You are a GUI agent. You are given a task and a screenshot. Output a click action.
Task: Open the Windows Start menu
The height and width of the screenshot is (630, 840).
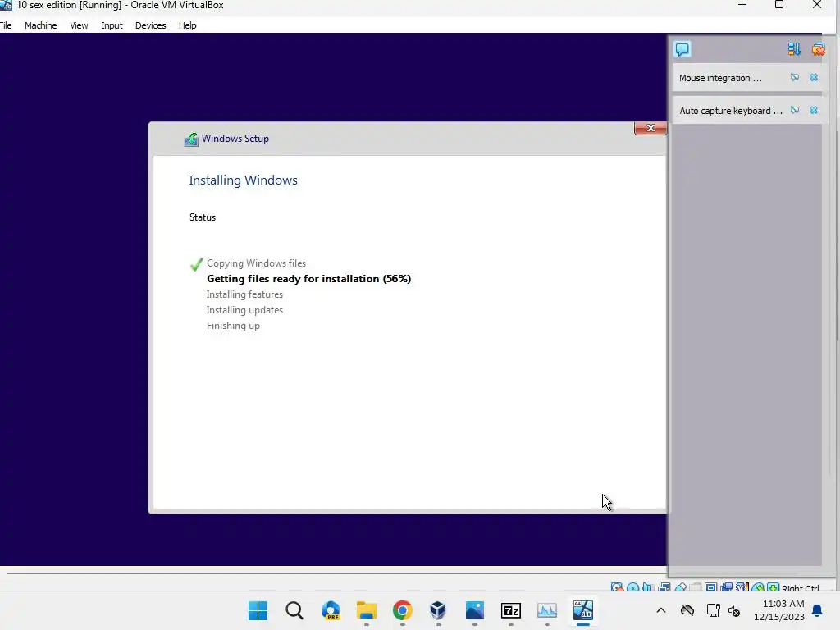click(258, 610)
